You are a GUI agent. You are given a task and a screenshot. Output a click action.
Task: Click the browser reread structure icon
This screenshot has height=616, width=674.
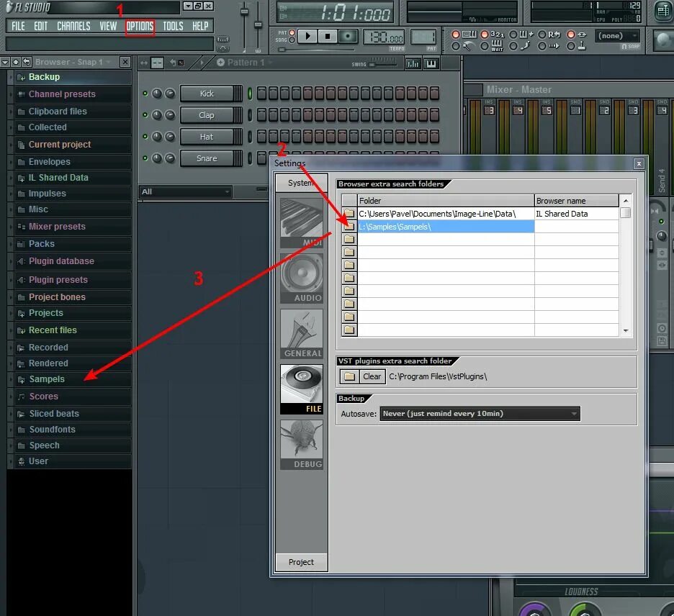point(27,63)
